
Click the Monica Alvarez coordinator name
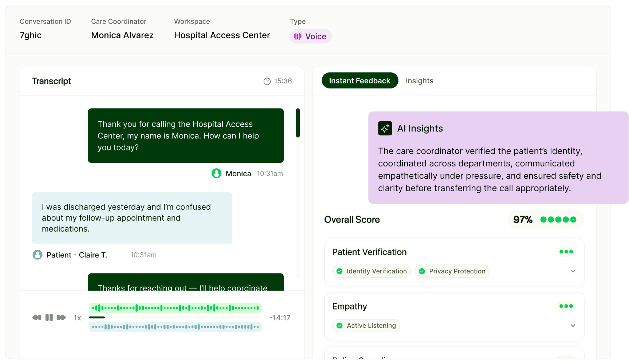click(122, 35)
